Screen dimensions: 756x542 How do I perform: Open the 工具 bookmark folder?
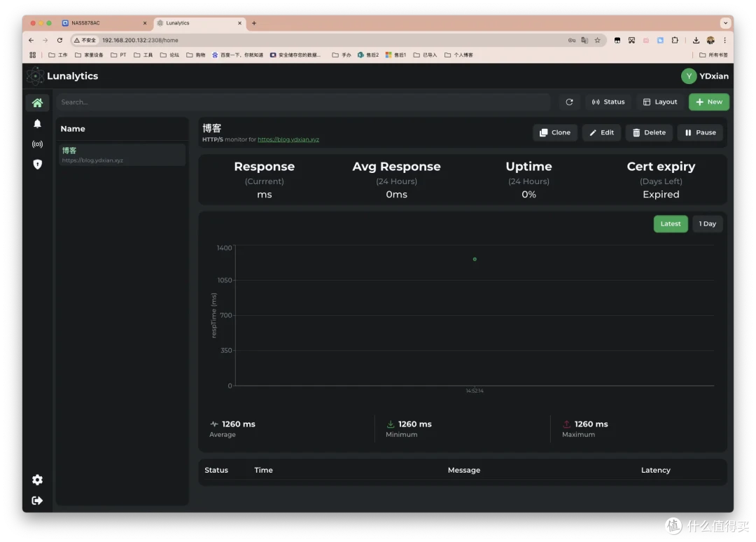[143, 55]
